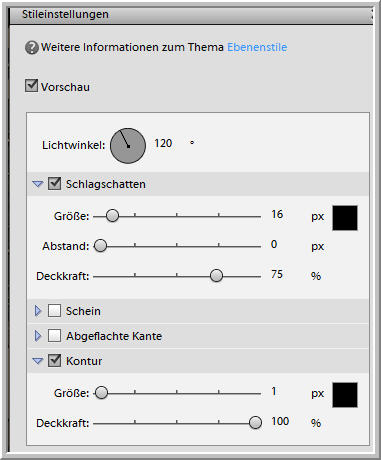Image resolution: width=381 pixels, height=460 pixels.
Task: Expand the Abgeflachte Kante section triangle
Action: point(38,336)
